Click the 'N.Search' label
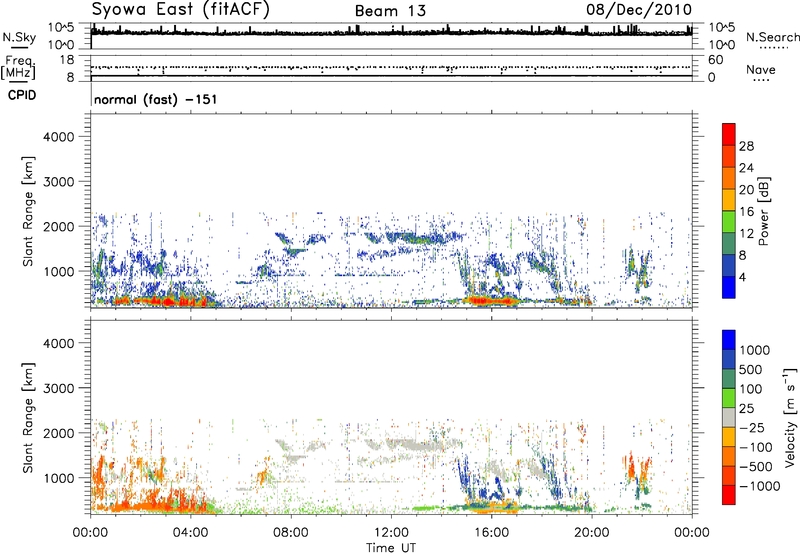 [772, 37]
